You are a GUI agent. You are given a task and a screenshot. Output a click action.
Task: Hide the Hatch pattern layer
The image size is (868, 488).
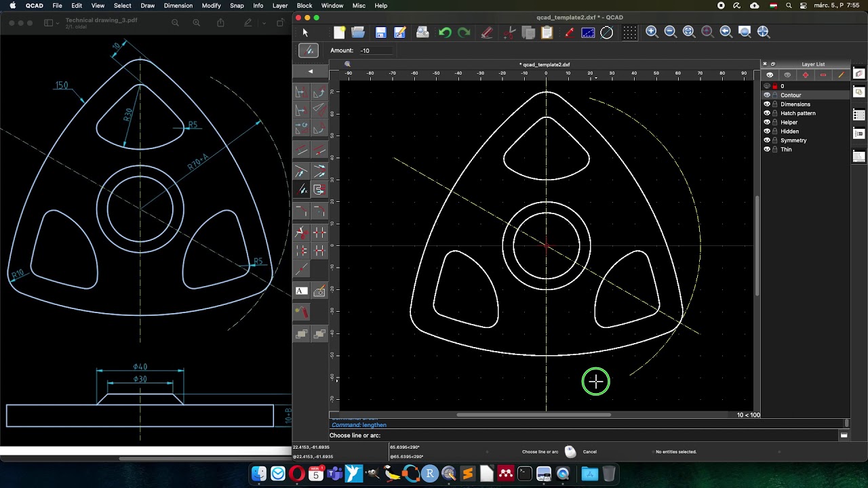click(767, 113)
